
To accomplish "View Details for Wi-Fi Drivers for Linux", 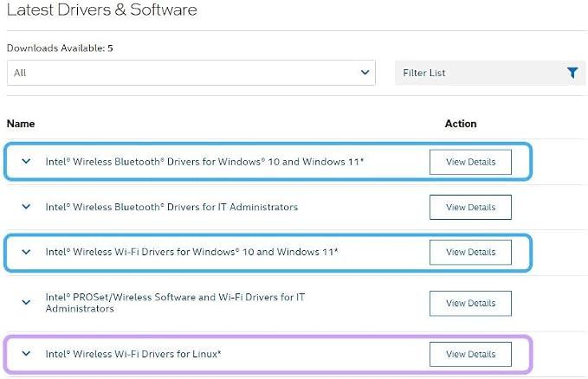I will (470, 354).
